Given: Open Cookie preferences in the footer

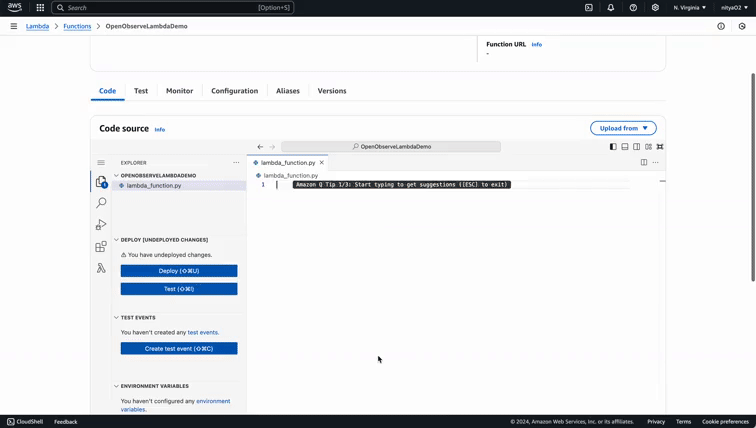Looking at the screenshot, I should [725, 422].
